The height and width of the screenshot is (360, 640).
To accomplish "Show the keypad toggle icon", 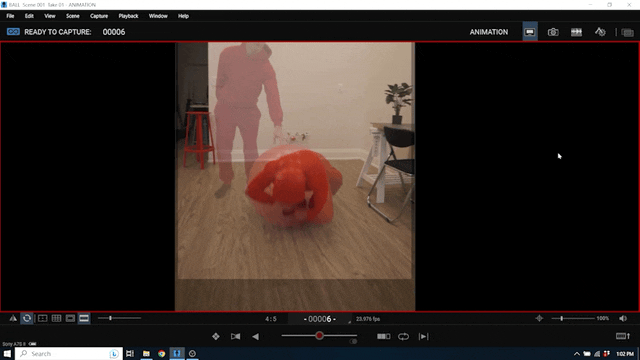I will click(623, 336).
